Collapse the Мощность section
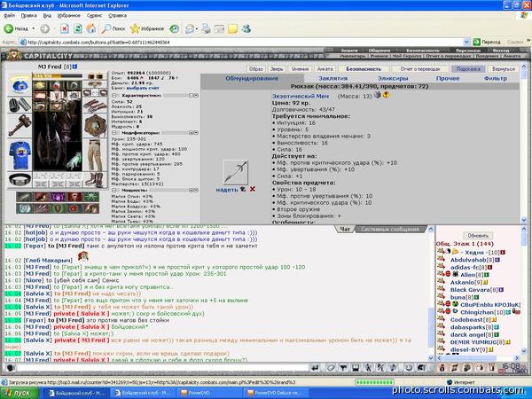Image resolution: width=532 pixels, height=399 pixels. coord(114,191)
